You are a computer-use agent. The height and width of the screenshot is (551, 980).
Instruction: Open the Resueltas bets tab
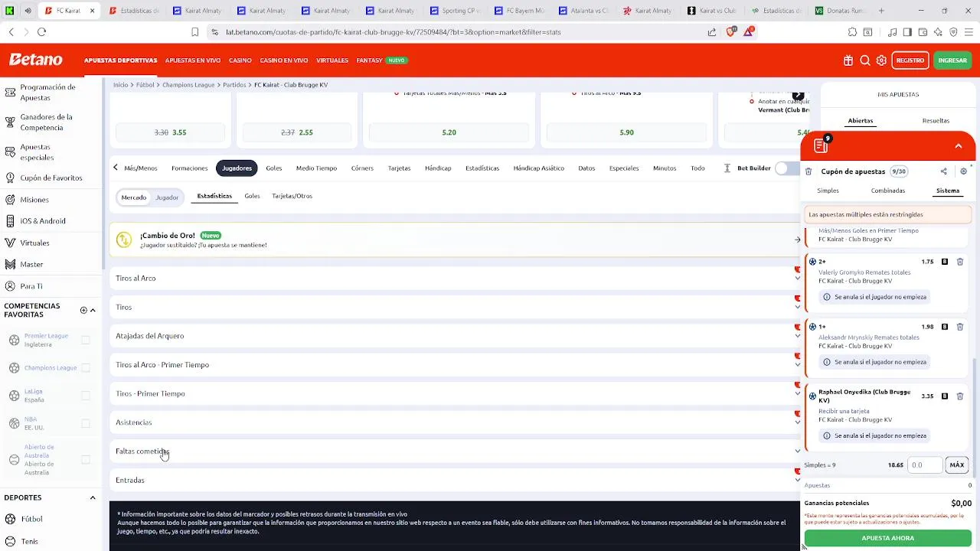936,121
